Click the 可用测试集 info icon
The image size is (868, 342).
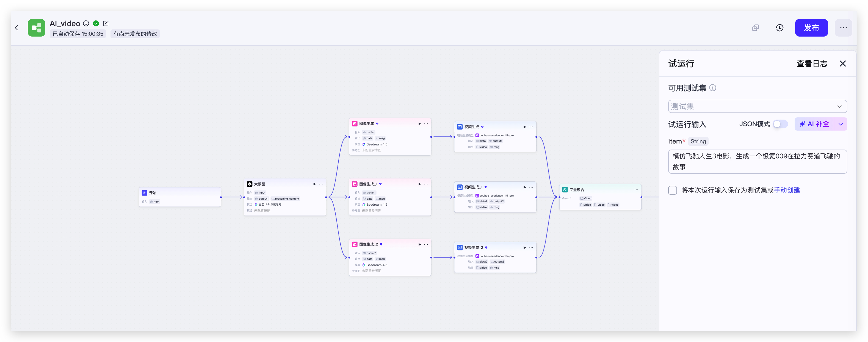click(713, 88)
